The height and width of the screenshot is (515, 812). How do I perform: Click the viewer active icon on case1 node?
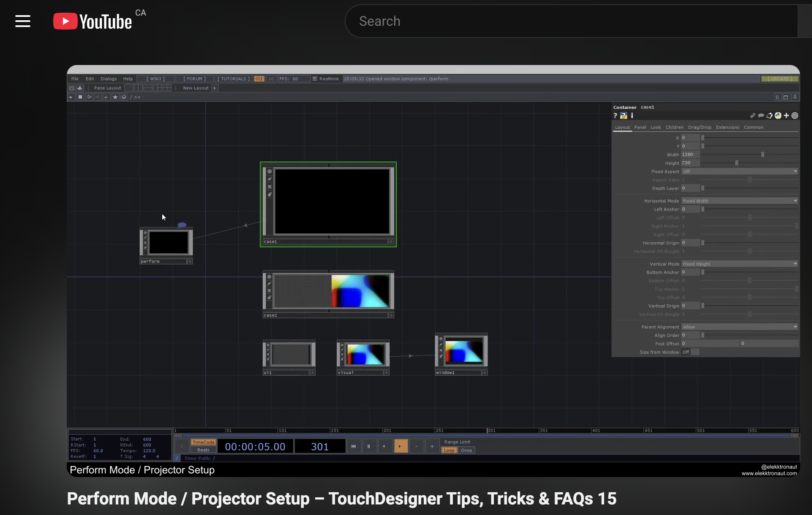tap(270, 171)
